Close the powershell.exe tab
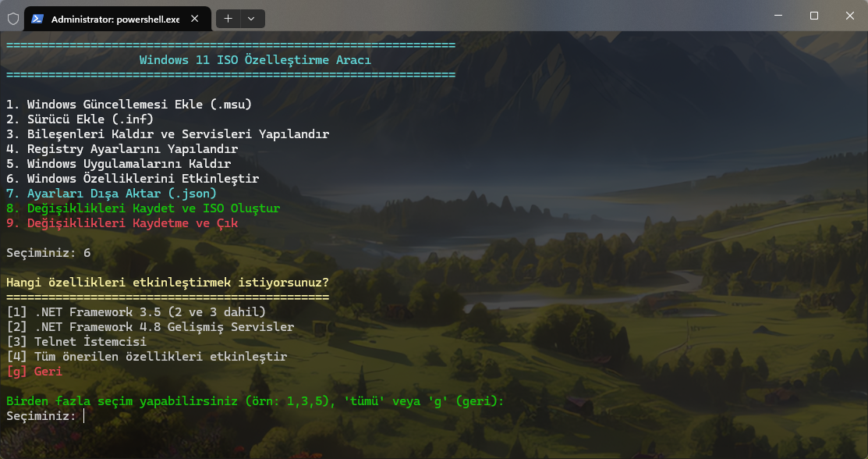Screen dimensions: 868x459 (x=195, y=19)
